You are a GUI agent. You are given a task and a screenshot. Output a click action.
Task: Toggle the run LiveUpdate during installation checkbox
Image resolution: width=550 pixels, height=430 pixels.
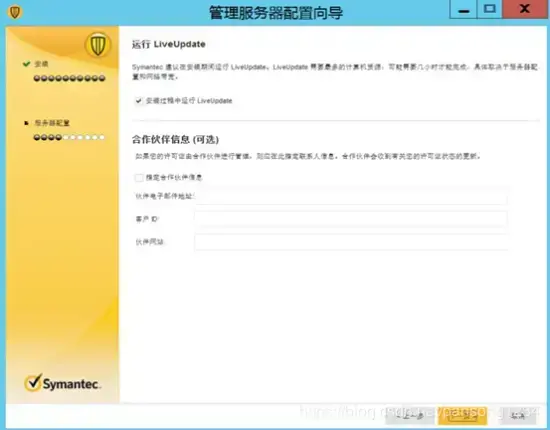pyautogui.click(x=139, y=101)
